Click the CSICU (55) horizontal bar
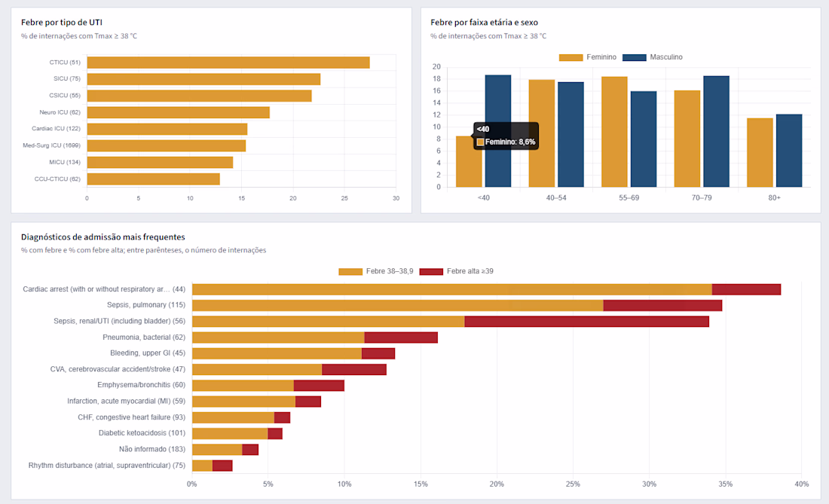829x504 pixels. pyautogui.click(x=199, y=96)
